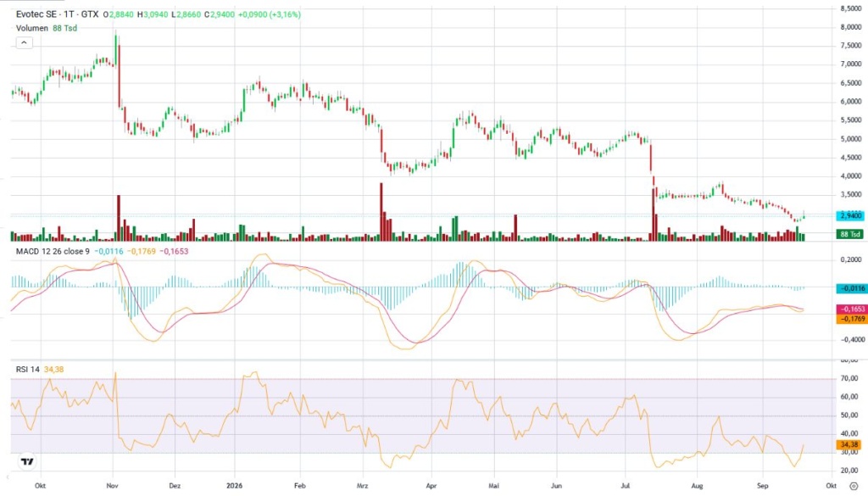
Task: Click the 8,0000 level on price scale
Action: [x=850, y=27]
